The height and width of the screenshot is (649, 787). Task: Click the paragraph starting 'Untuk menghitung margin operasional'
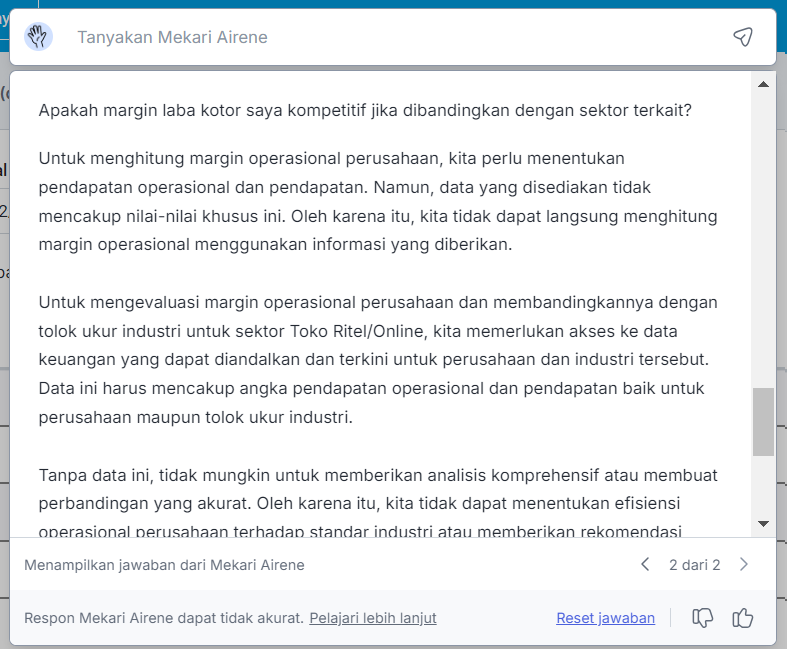point(378,201)
